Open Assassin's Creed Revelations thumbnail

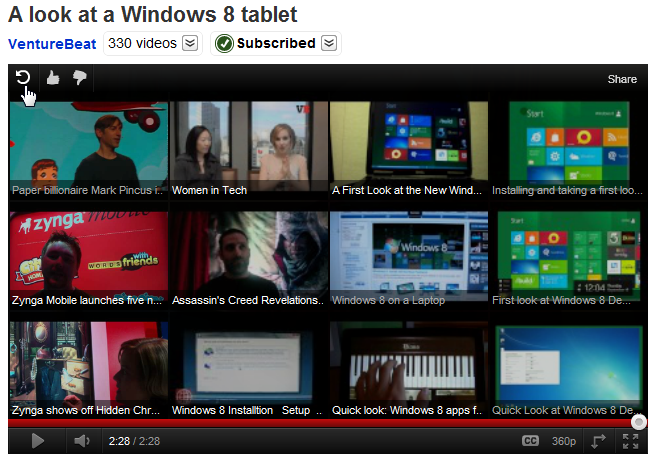click(x=249, y=260)
